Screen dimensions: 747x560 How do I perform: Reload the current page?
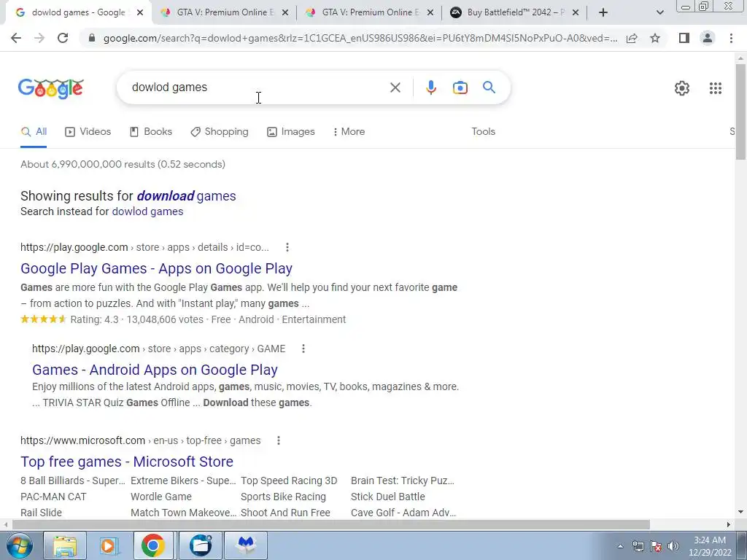[63, 38]
